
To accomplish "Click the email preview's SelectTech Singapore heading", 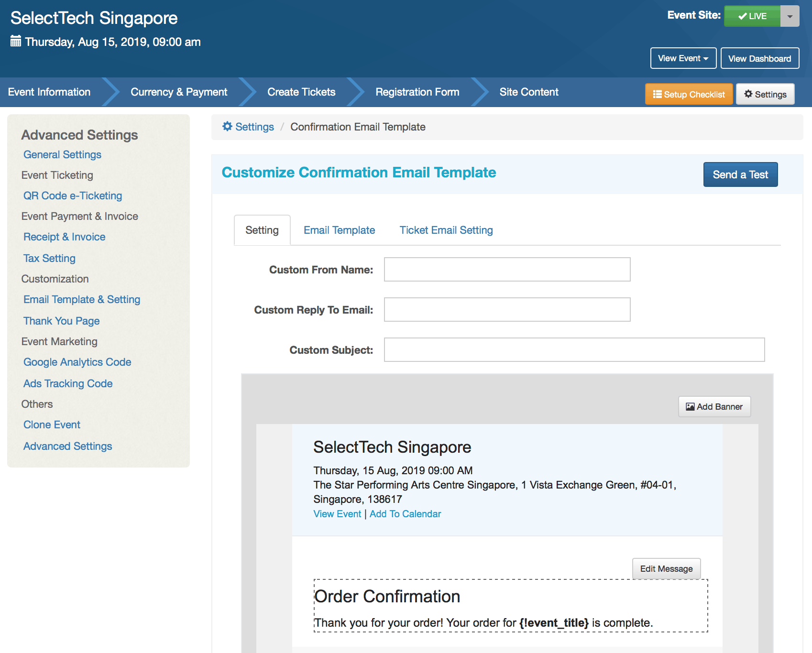I will pyautogui.click(x=392, y=447).
